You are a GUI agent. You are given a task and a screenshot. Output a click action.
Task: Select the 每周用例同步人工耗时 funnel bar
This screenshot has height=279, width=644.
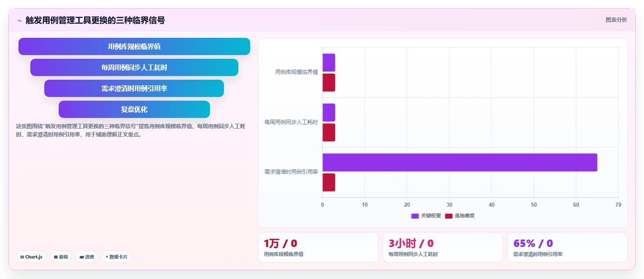(134, 67)
